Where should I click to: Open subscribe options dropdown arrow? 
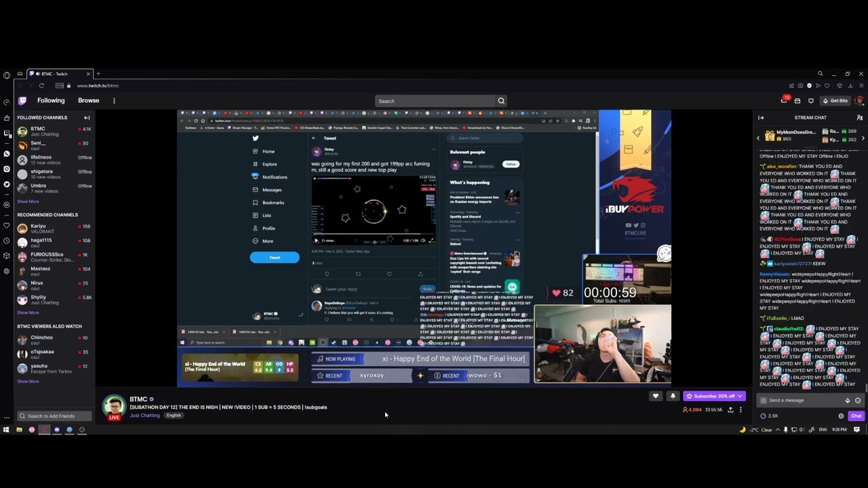(741, 396)
